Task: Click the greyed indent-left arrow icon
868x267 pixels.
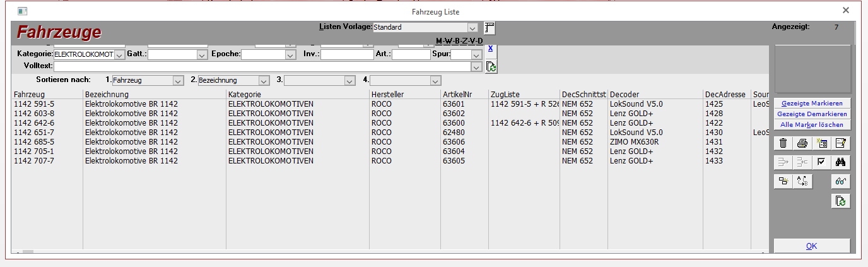Action: (802, 162)
